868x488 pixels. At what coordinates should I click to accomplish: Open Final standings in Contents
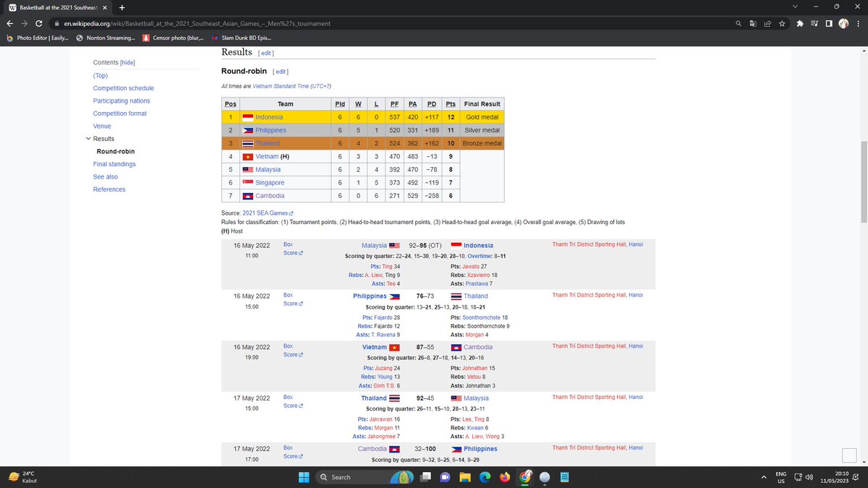coord(114,164)
